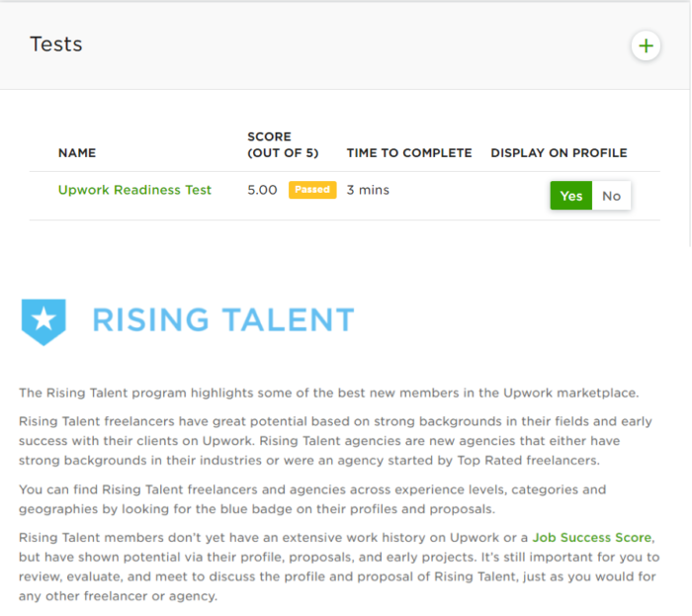
Task: Open the Upwork Readiness Test link
Action: 134,190
